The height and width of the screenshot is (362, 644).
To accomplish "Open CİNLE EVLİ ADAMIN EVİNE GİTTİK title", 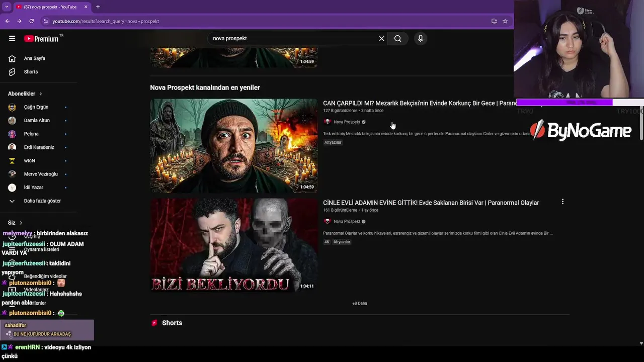I will tap(431, 203).
